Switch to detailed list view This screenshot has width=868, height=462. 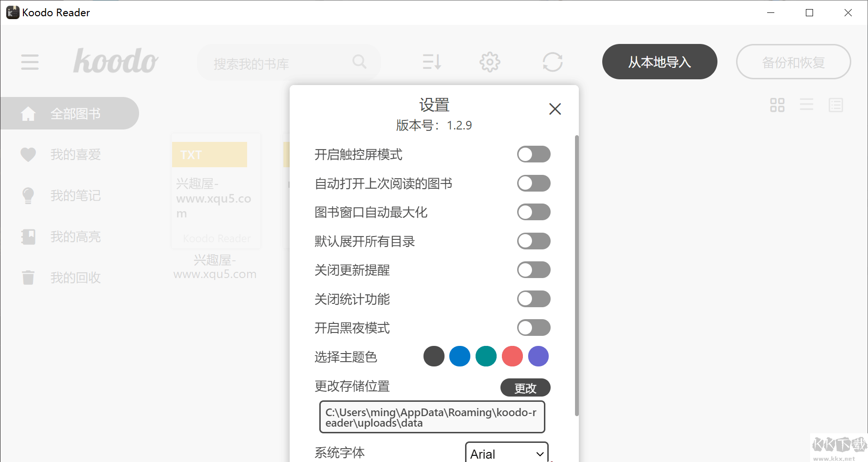tap(836, 105)
